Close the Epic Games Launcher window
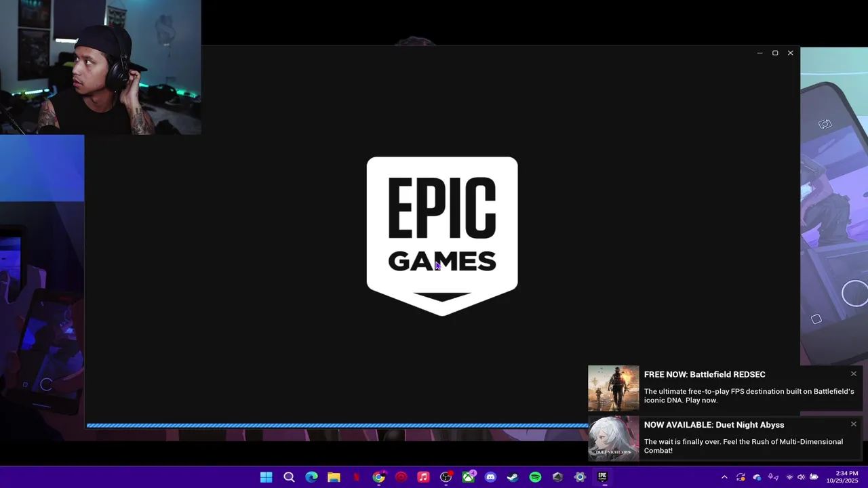 click(x=791, y=53)
